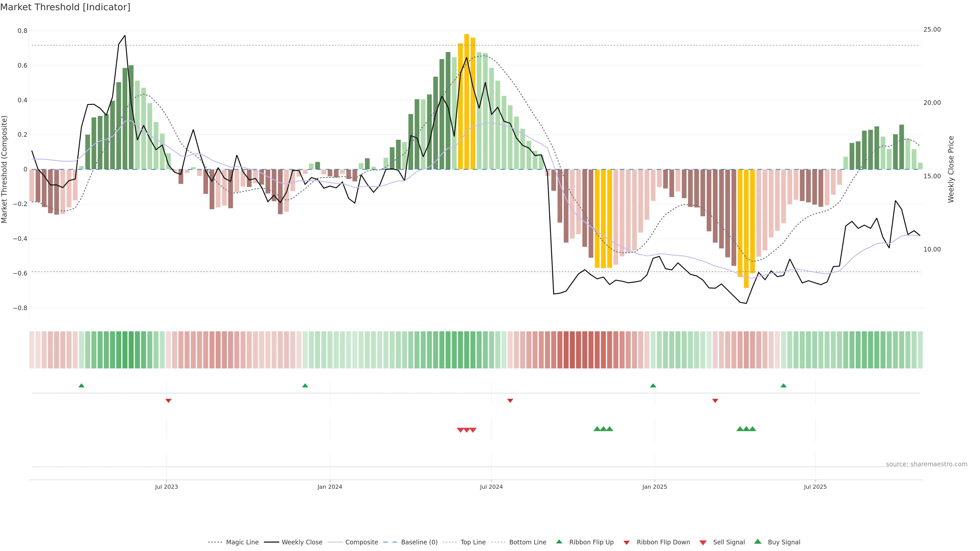980x551 pixels.
Task: Click the green flip-up marker at Jan 2025
Action: 653,386
